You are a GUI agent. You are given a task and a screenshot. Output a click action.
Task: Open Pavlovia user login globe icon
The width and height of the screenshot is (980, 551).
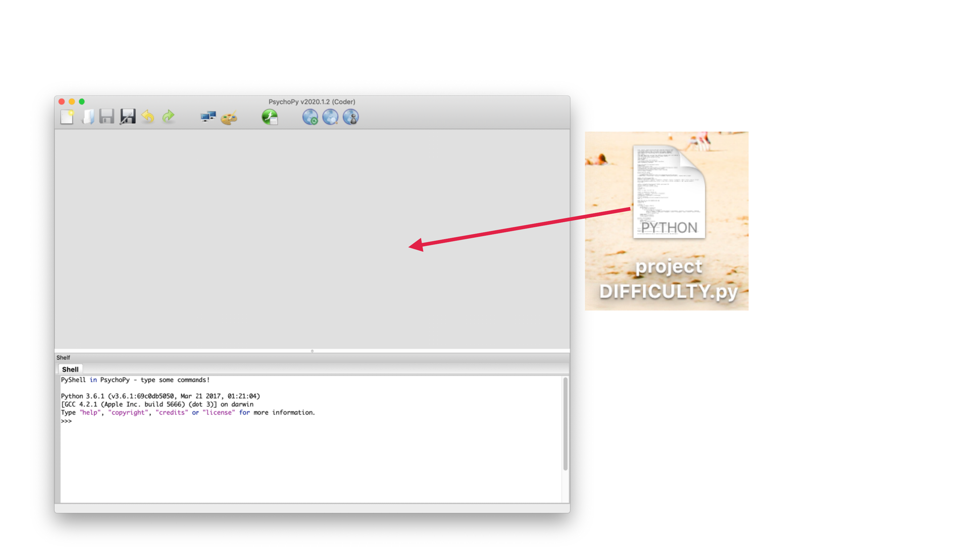[x=350, y=117]
